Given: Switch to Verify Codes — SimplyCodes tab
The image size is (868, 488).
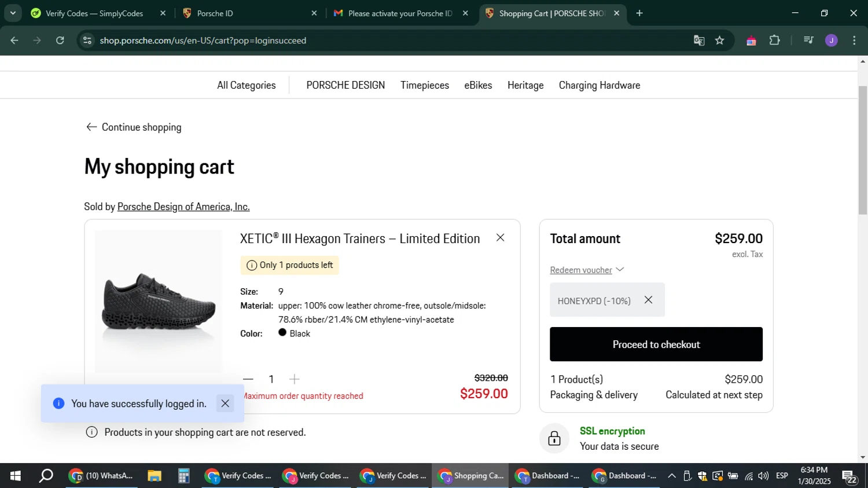Looking at the screenshot, I should [98, 13].
